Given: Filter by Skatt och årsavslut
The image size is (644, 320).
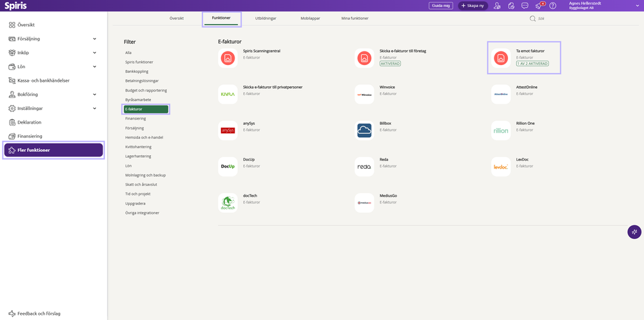Looking at the screenshot, I should point(141,185).
